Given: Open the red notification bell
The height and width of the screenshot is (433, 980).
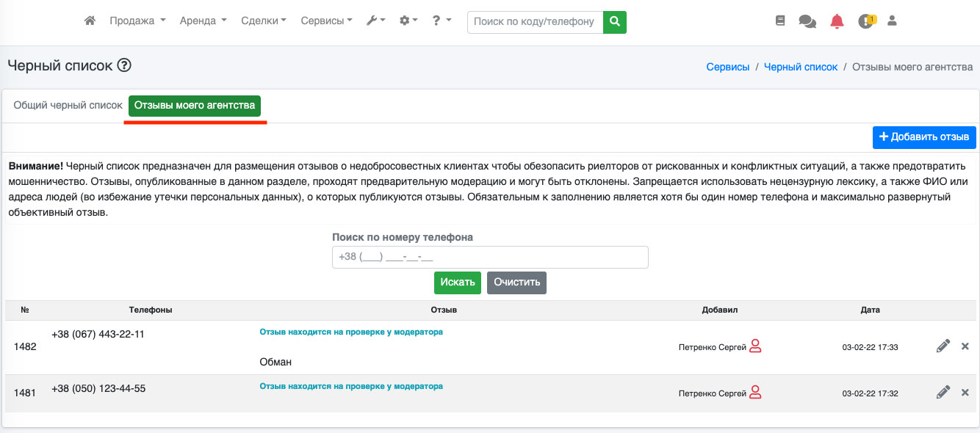Looking at the screenshot, I should coord(837,21).
